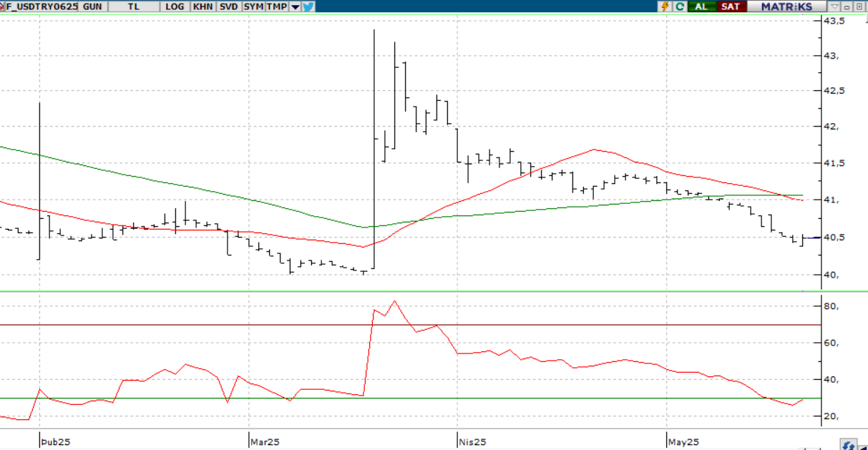Click the Twitter bird icon
Screen dimensions: 868x450
(x=308, y=6)
